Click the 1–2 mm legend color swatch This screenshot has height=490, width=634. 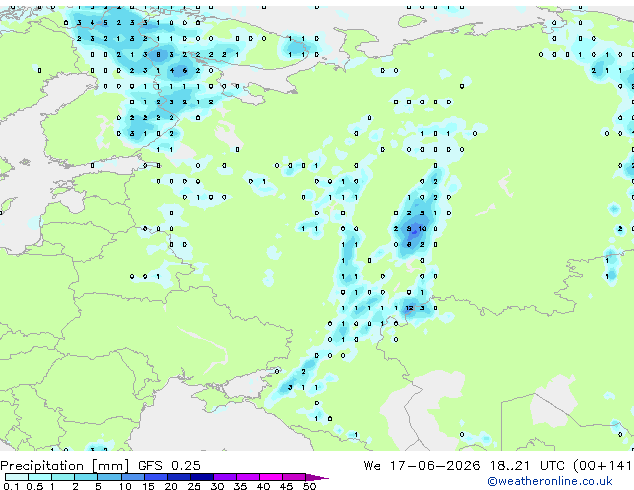point(63,477)
